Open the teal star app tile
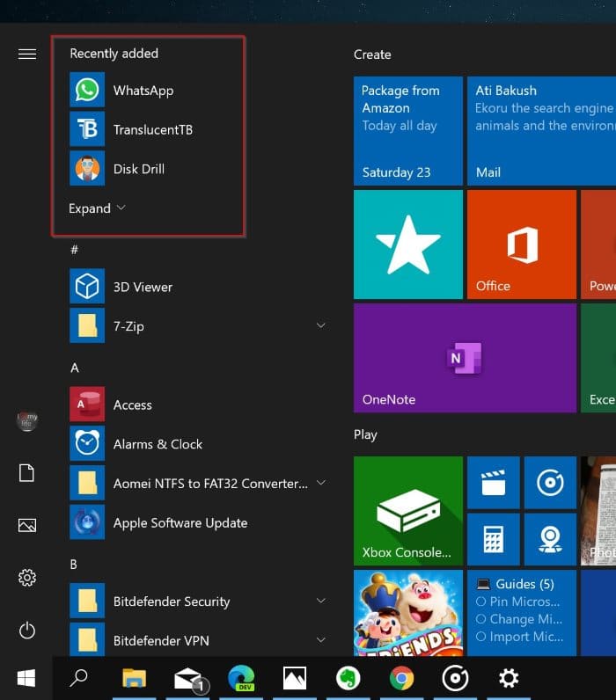This screenshot has width=616, height=700. (407, 244)
